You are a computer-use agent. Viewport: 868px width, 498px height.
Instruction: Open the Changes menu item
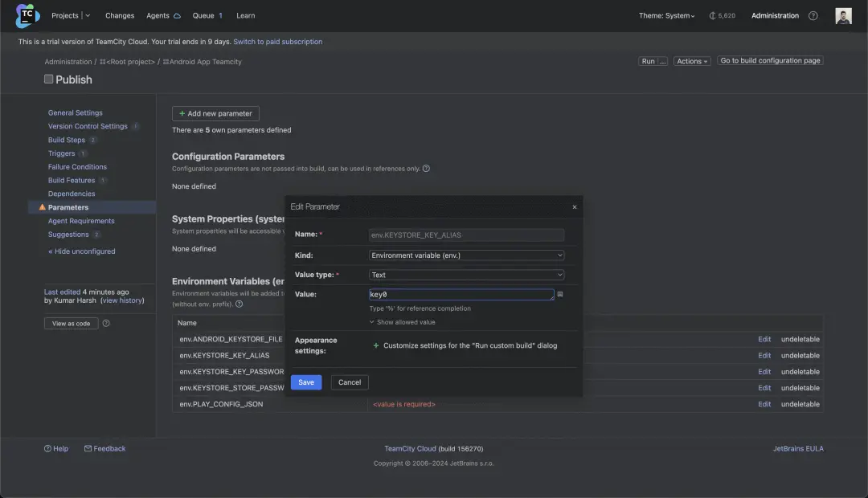tap(120, 16)
